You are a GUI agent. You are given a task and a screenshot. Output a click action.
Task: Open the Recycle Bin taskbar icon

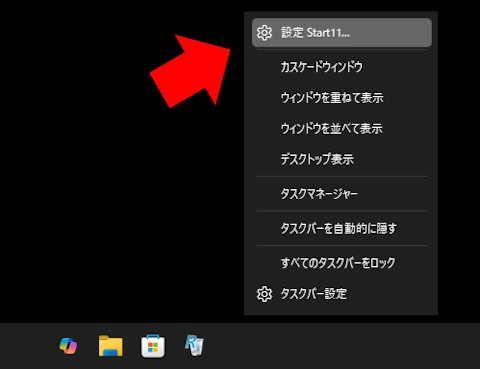[x=194, y=345]
